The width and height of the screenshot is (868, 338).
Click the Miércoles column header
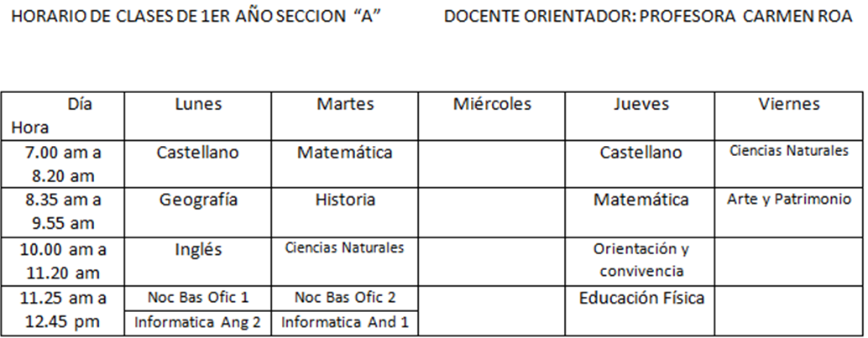pos(492,117)
